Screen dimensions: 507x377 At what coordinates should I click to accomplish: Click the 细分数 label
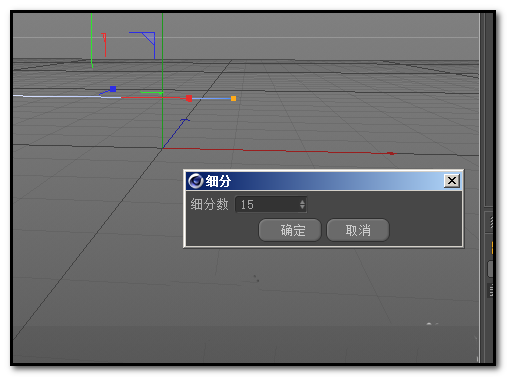coord(209,204)
